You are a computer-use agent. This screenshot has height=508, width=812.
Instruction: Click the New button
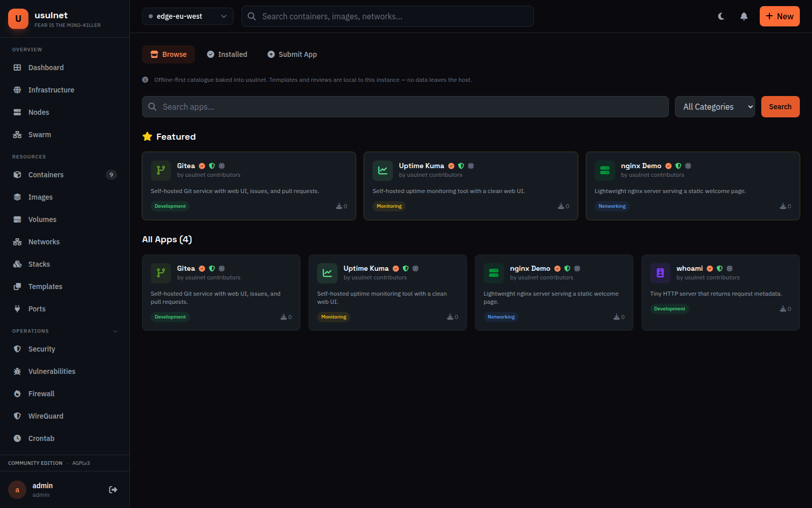click(x=780, y=16)
